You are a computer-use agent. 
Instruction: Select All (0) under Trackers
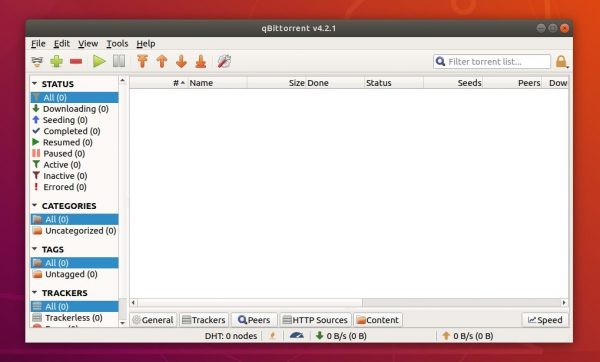pyautogui.click(x=75, y=307)
